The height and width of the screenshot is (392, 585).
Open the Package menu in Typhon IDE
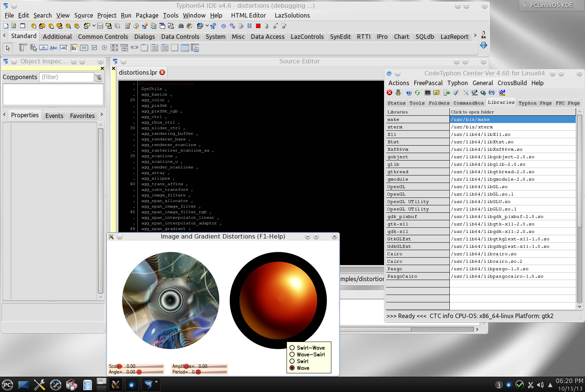tap(147, 15)
